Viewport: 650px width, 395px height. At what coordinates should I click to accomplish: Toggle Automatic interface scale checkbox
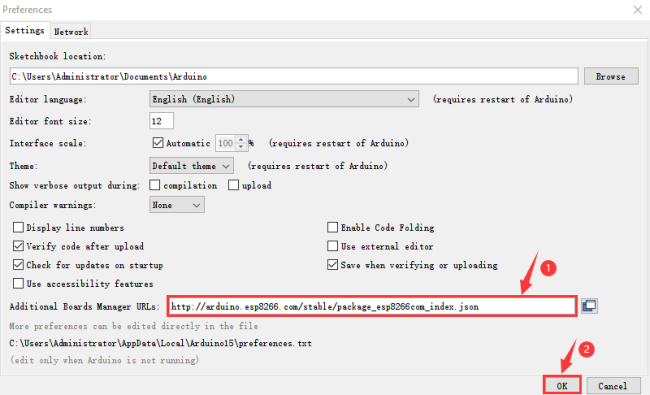(x=158, y=143)
